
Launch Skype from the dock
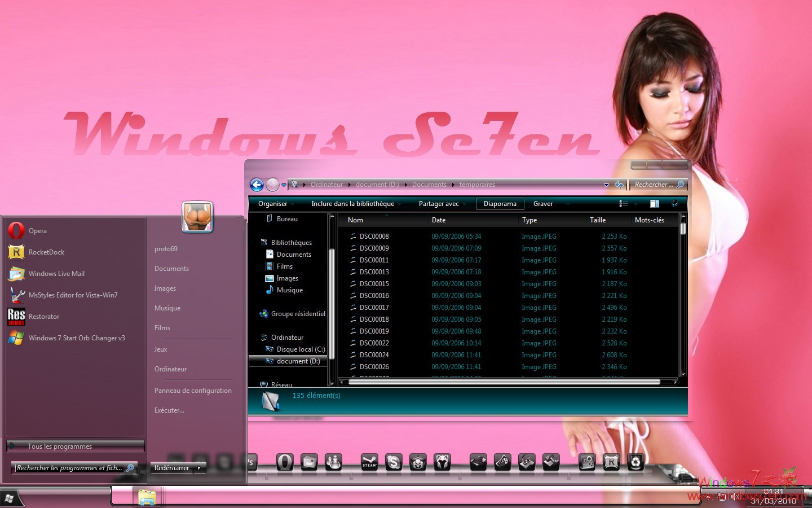pyautogui.click(x=394, y=462)
